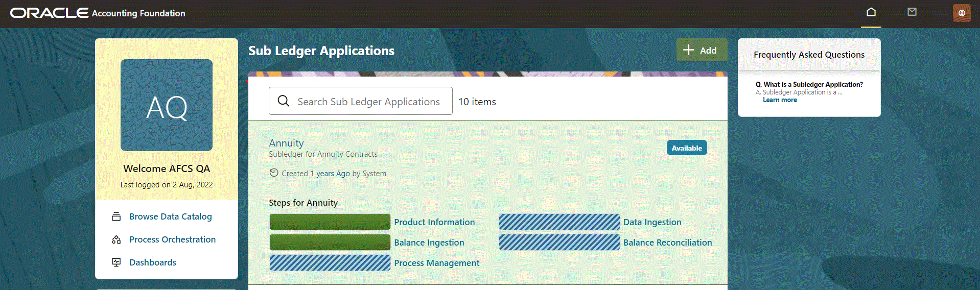The height and width of the screenshot is (290, 980).
Task: Click the plus icon on Add button
Action: (689, 50)
